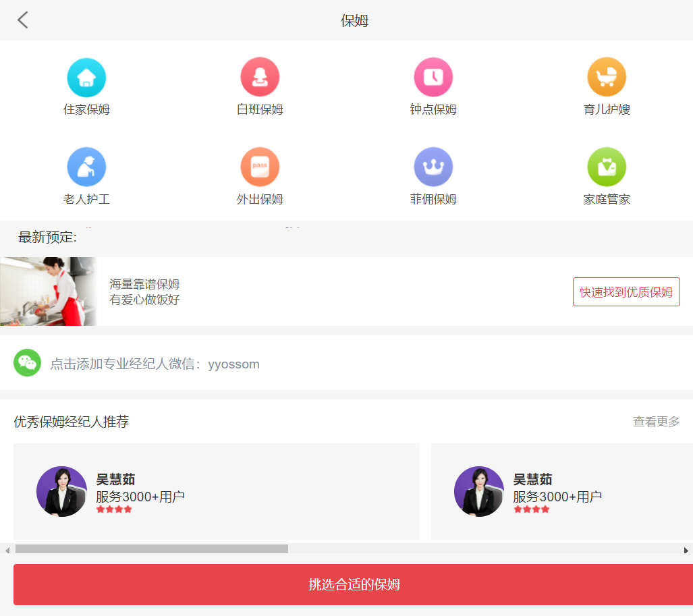
Task: Open the 外出保姆 pass icon
Action: (x=260, y=167)
